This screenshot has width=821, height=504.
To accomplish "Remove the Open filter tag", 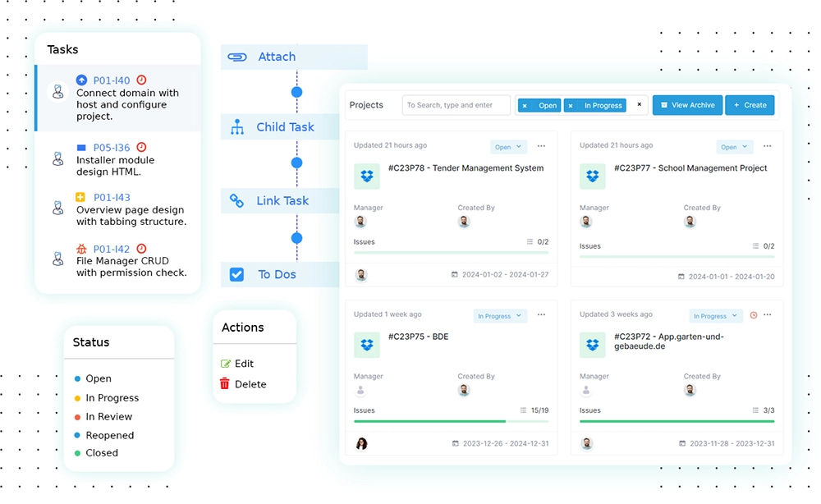I will (525, 105).
